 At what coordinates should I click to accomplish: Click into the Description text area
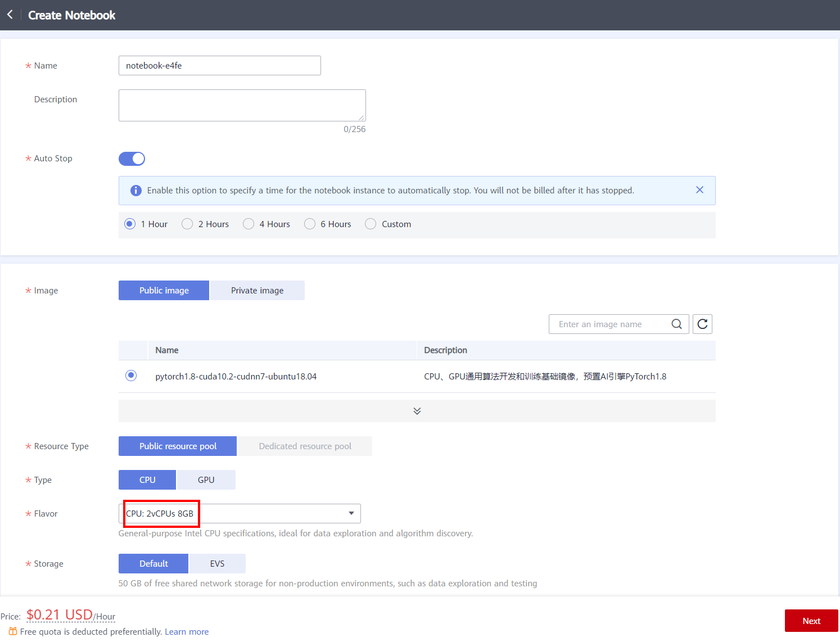242,105
